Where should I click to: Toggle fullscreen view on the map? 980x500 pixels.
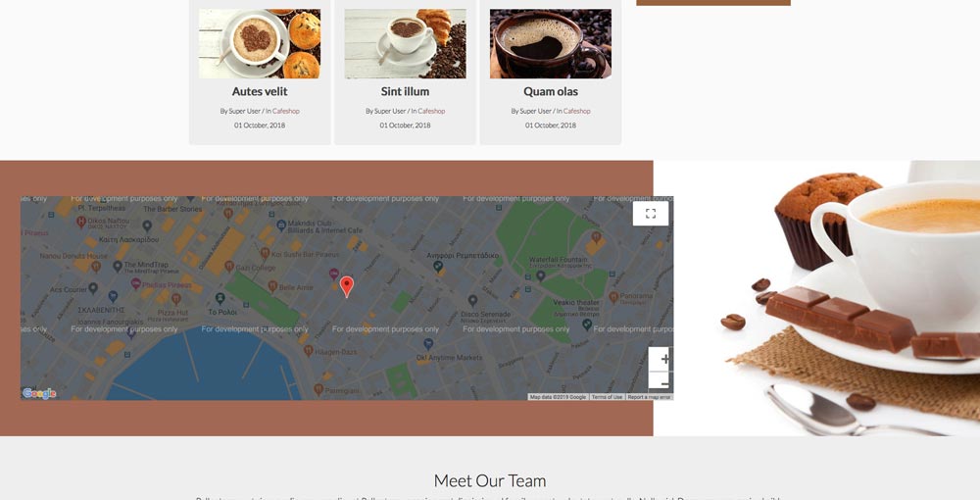coord(651,213)
